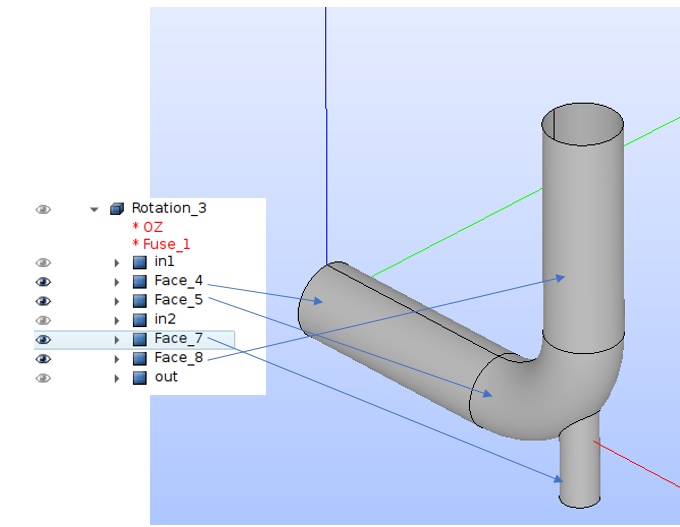This screenshot has height=527, width=680.
Task: Select the Rotation_3 object name
Action: (x=169, y=208)
